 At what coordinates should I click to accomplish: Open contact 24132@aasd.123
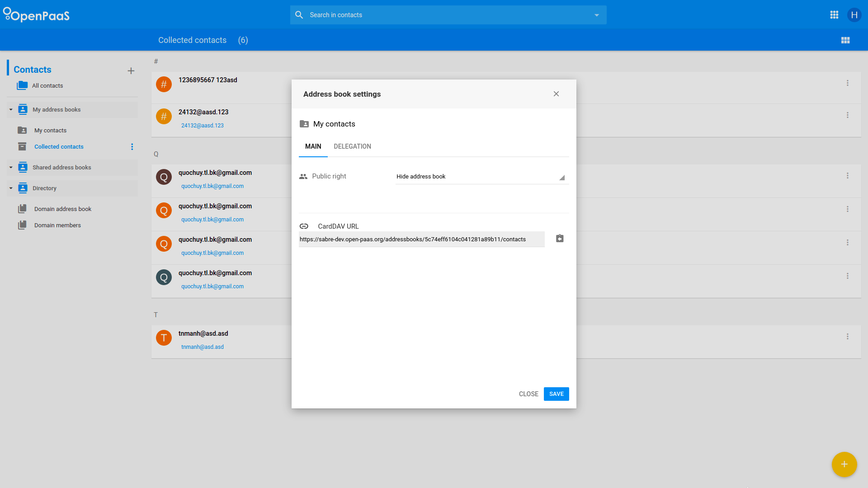[x=203, y=112]
